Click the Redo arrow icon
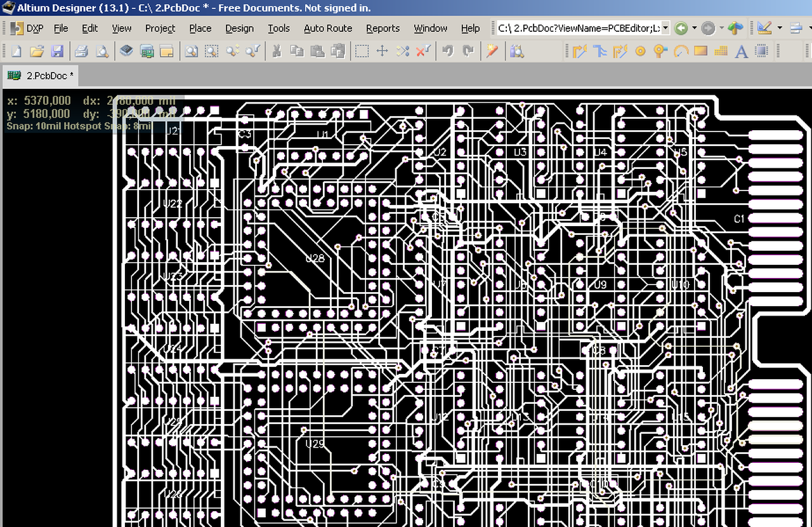The height and width of the screenshot is (527, 812). point(468,51)
